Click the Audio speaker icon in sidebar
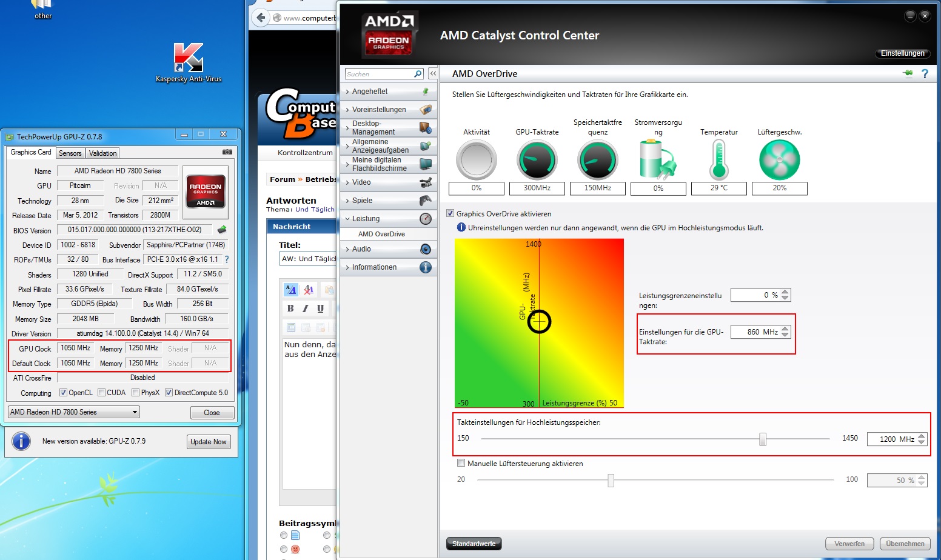 tap(426, 249)
